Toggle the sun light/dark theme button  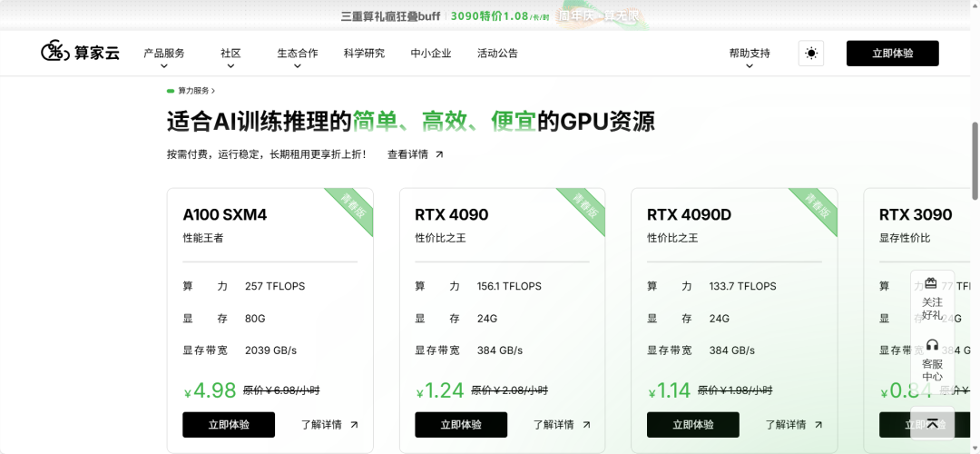coord(811,54)
